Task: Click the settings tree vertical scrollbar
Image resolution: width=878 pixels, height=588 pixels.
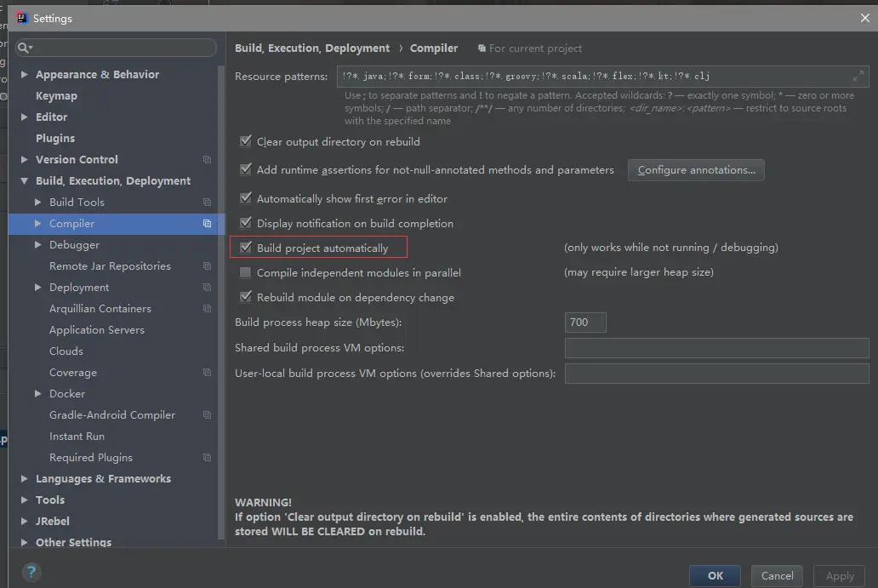Action: 220,302
